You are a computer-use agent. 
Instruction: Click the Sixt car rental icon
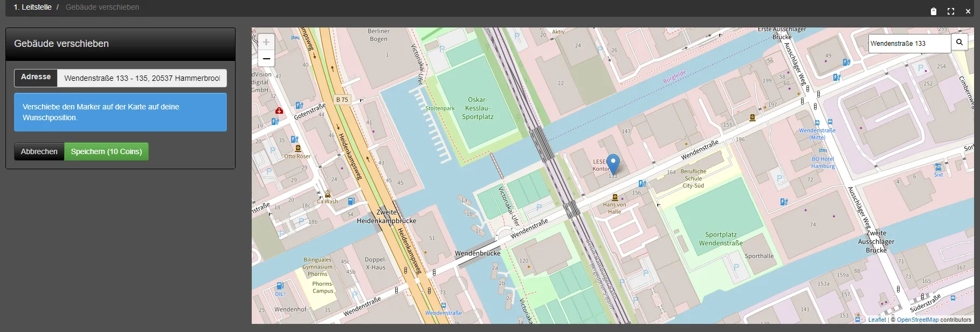click(938, 168)
